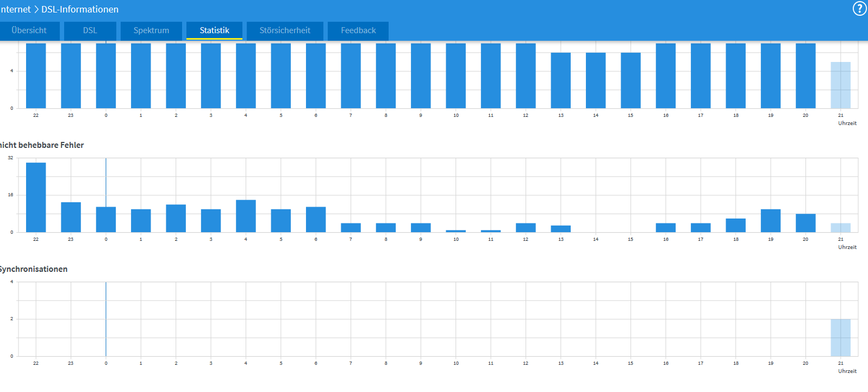Go to the Störsicherheit tab
This screenshot has height=392, width=868.
(285, 30)
